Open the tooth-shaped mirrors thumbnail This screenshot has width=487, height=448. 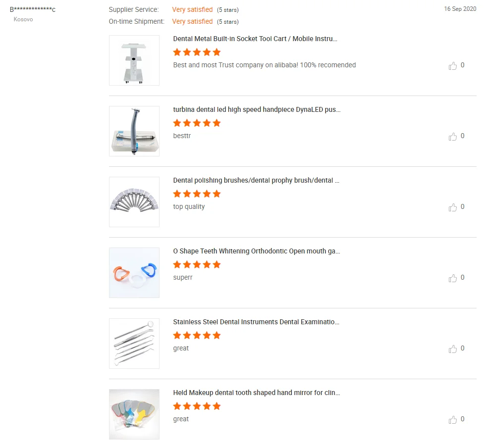tap(134, 414)
